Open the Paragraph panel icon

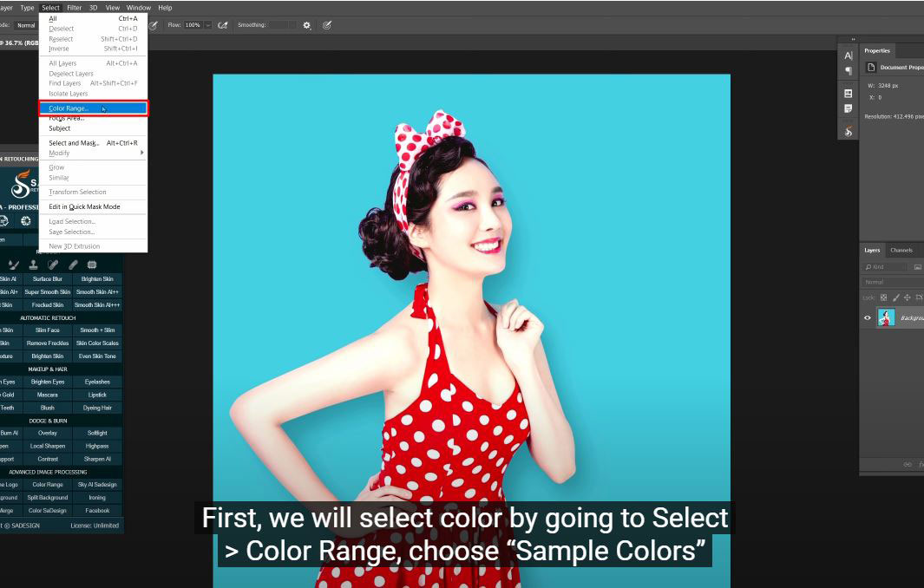point(849,71)
